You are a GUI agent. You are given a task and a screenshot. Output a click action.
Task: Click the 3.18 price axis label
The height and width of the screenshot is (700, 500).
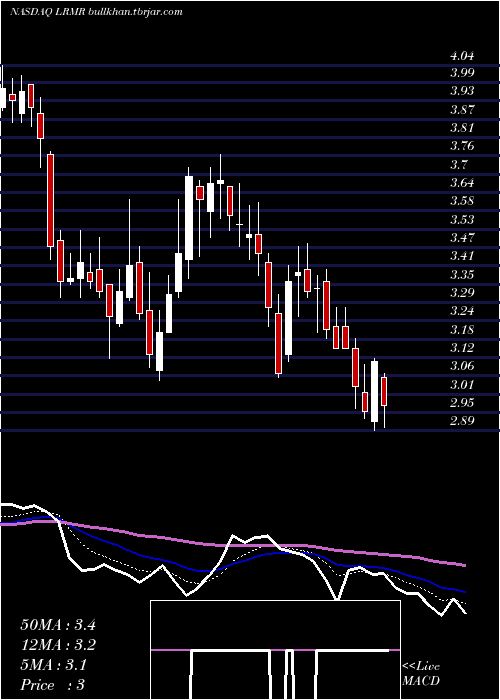462,329
